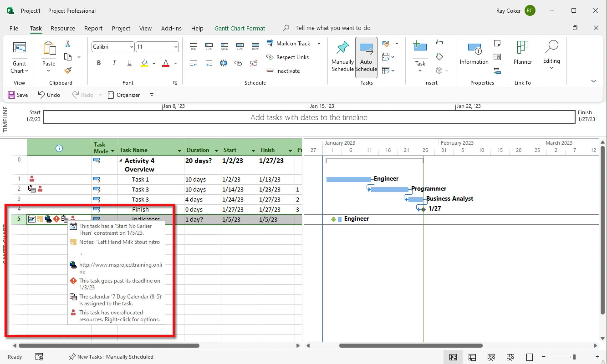This screenshot has width=607, height=364.
Task: Click the Undo button
Action: pyautogui.click(x=49, y=95)
